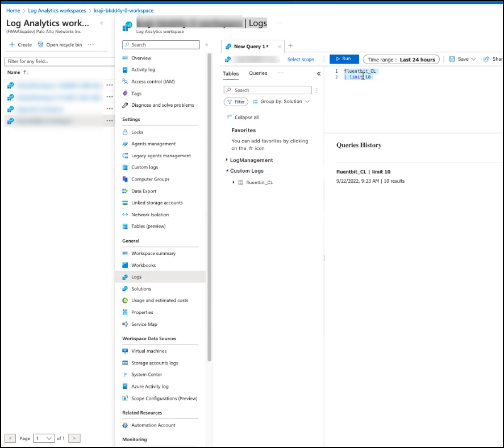Select Logs in the General section
504x448 pixels.
pyautogui.click(x=160, y=277)
